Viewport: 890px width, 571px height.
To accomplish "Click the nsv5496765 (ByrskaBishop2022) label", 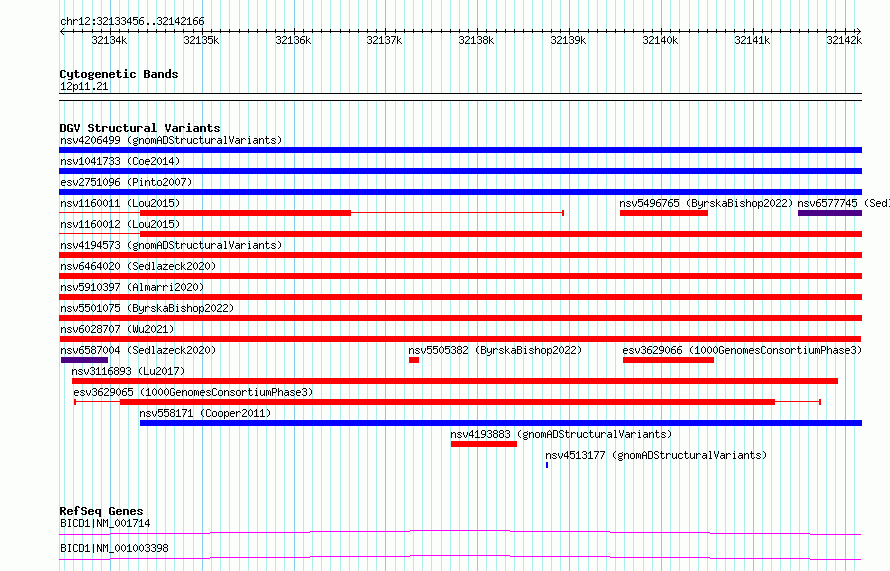I will coord(706,203).
